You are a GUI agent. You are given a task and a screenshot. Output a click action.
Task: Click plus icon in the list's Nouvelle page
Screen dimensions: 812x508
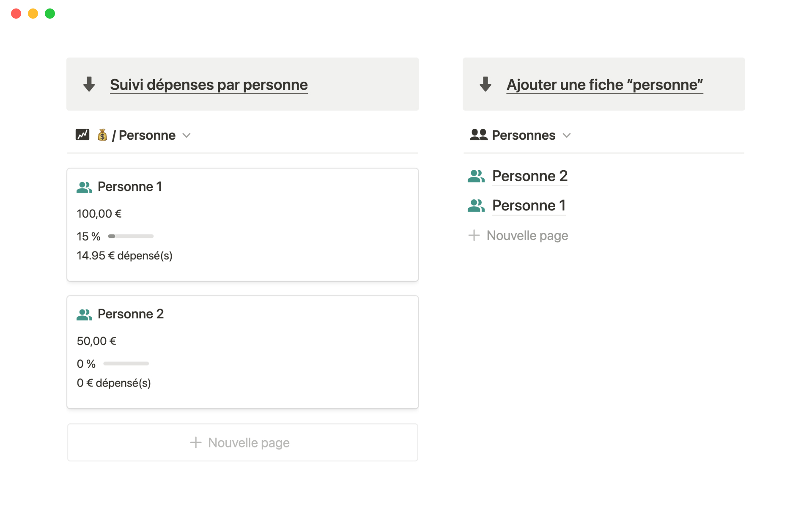coord(474,235)
